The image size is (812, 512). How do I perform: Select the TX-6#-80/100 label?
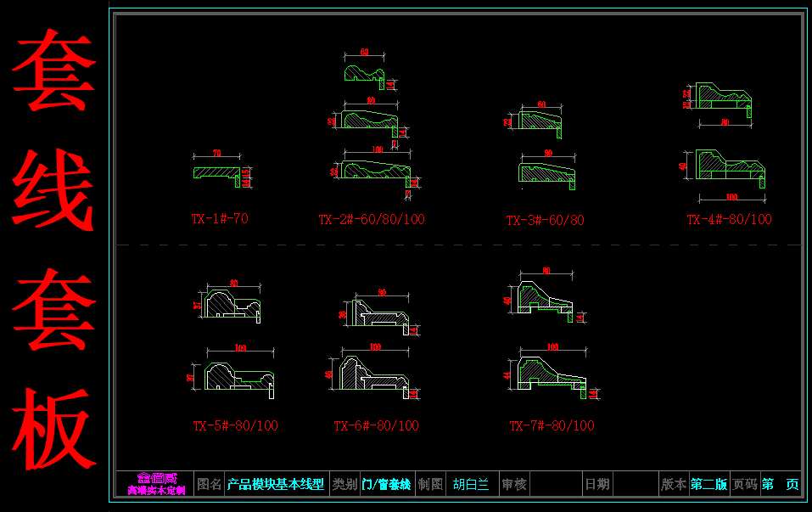tap(376, 426)
